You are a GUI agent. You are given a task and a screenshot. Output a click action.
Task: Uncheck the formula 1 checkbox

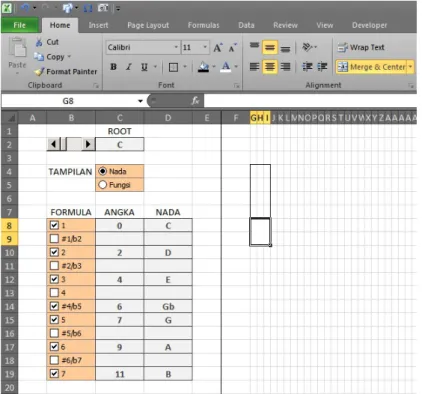click(54, 225)
